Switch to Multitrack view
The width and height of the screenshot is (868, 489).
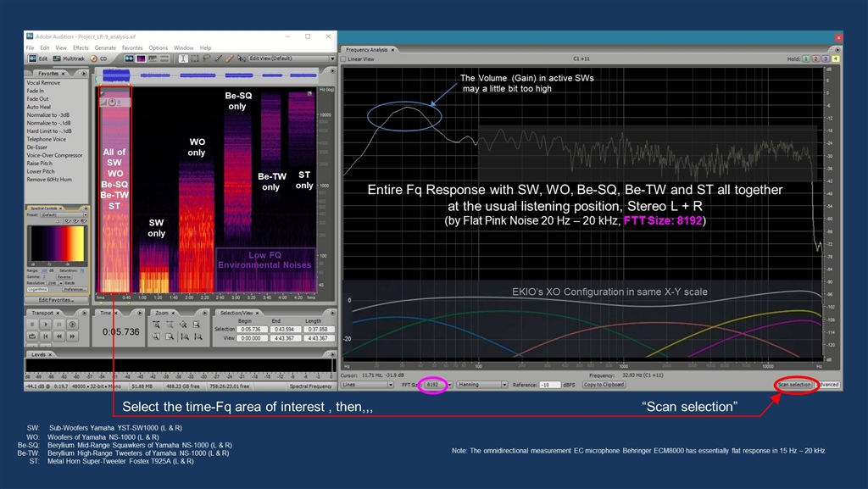click(x=70, y=58)
